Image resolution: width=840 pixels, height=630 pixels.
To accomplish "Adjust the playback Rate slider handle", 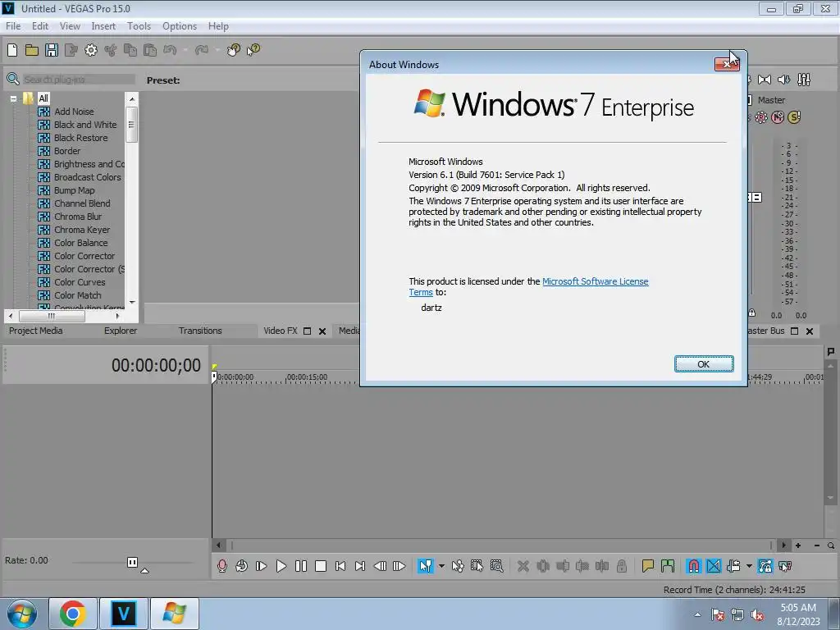I will click(132, 562).
